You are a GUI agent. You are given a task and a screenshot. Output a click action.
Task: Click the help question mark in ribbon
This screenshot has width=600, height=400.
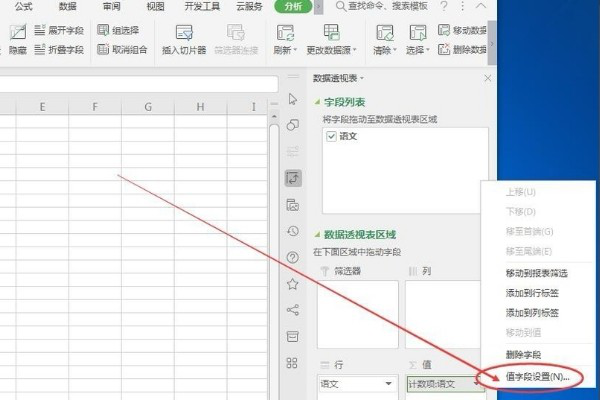444,6
